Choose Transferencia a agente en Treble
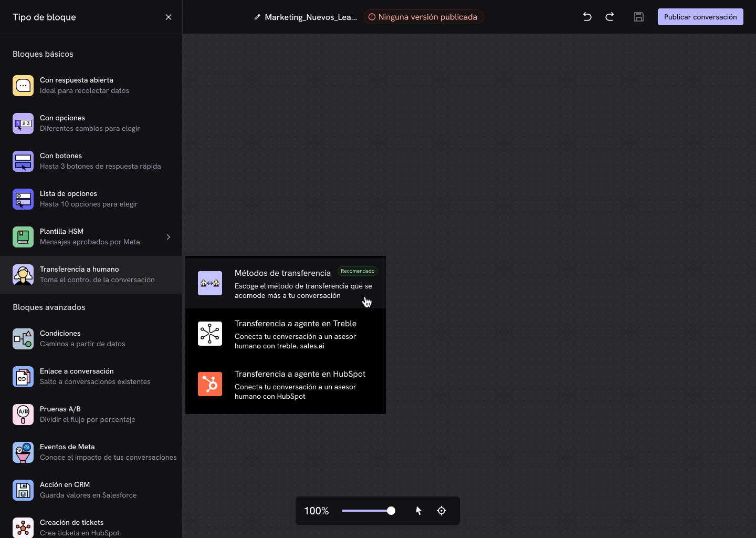The height and width of the screenshot is (538, 756). tap(286, 334)
